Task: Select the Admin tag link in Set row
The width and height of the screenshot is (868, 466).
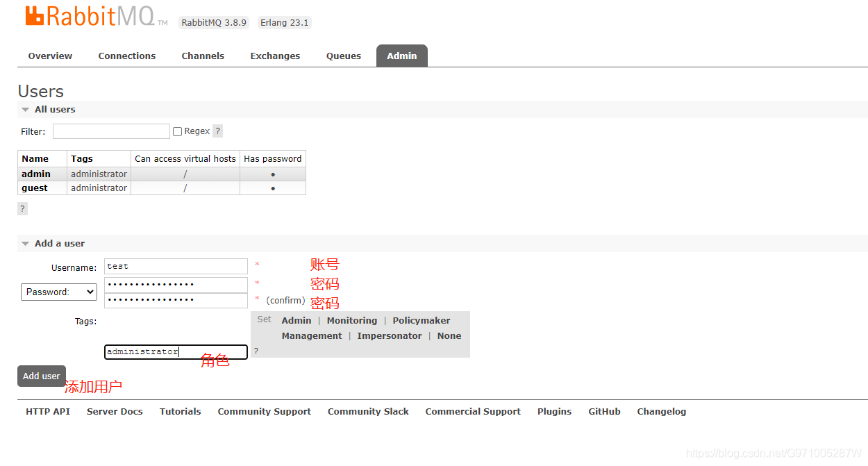Action: [297, 320]
